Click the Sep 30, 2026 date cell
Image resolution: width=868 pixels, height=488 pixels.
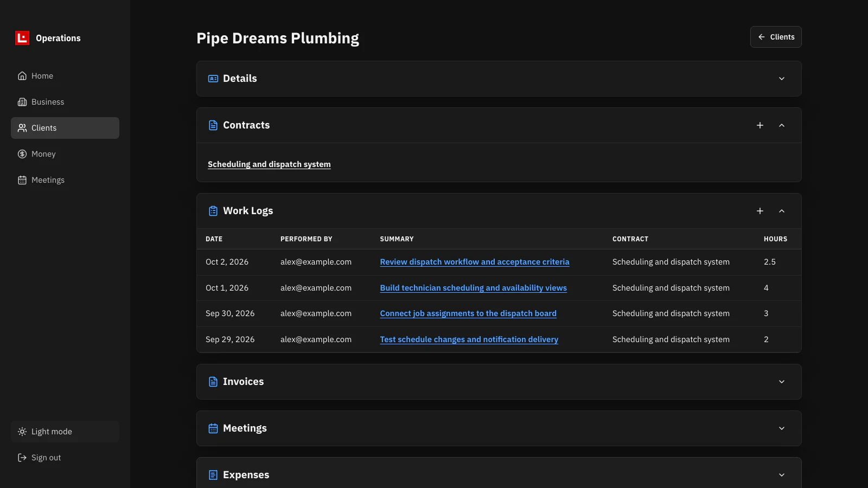coord(230,313)
